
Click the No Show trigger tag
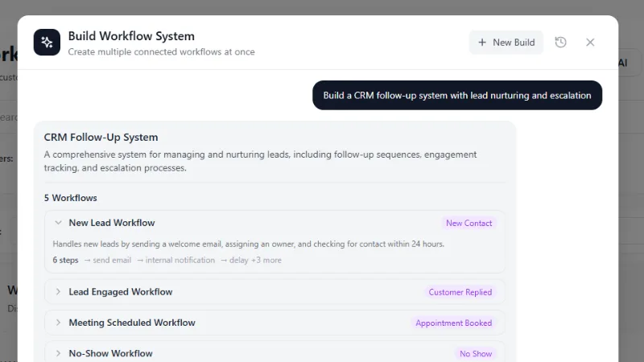[x=476, y=354]
